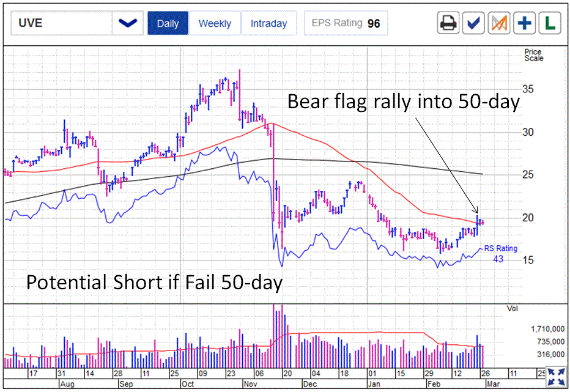Switch to the Daily chart tab
Image resolution: width=570 pixels, height=392 pixels.
pyautogui.click(x=168, y=23)
